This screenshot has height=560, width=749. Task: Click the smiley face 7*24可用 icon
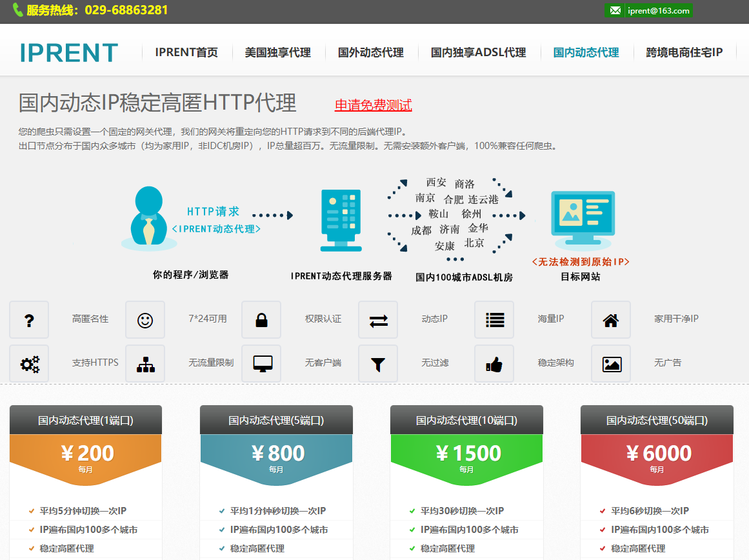(x=145, y=319)
